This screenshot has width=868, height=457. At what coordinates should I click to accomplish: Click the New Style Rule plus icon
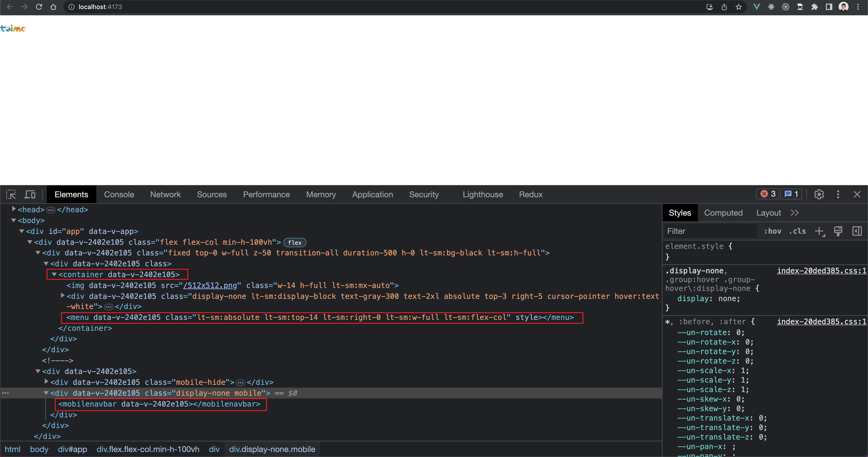(819, 231)
